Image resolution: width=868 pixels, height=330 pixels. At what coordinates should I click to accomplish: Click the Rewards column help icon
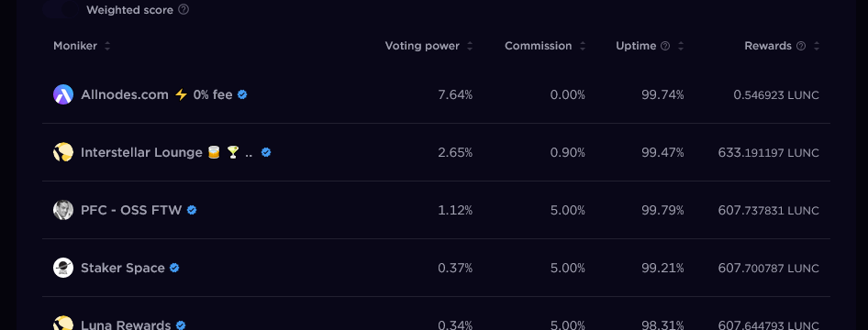[x=800, y=46]
